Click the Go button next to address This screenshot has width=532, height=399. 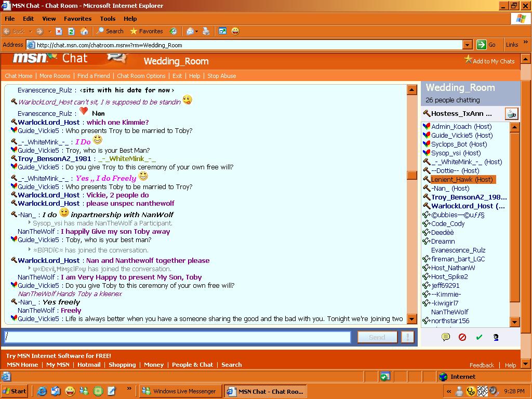tap(486, 45)
